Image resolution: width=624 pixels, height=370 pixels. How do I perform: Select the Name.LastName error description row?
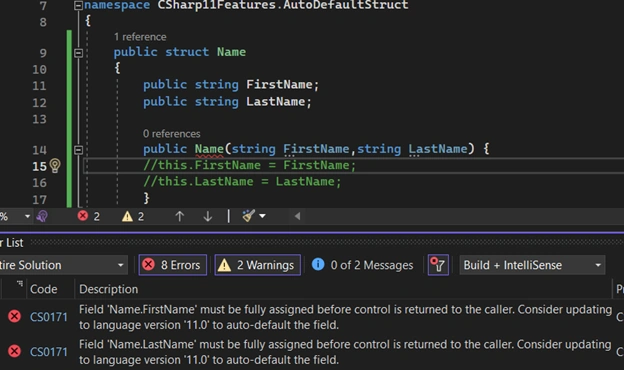point(345,352)
